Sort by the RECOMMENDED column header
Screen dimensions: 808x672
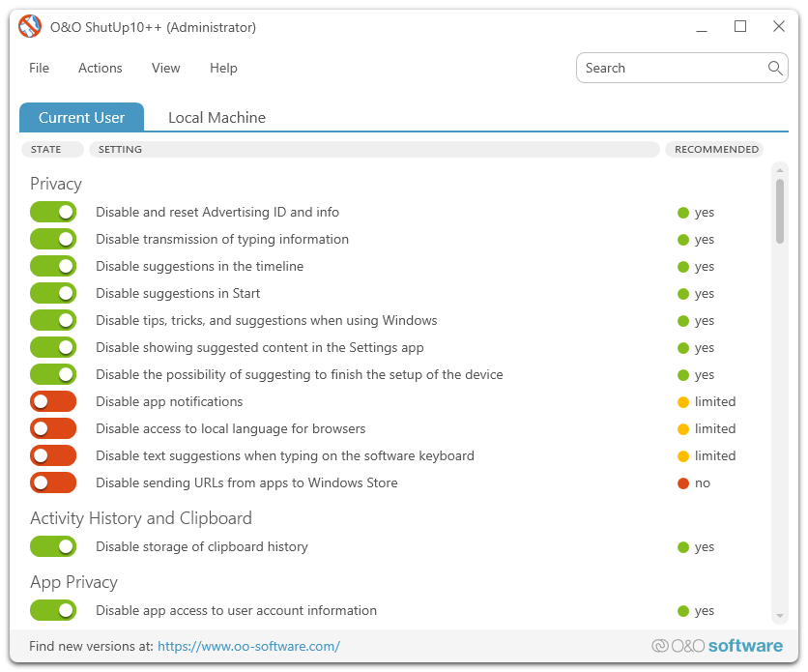click(715, 150)
